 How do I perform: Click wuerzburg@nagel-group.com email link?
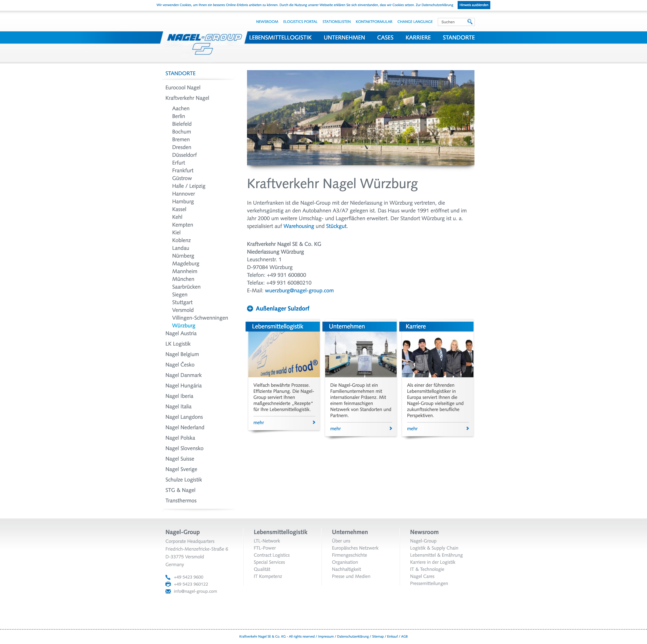299,290
